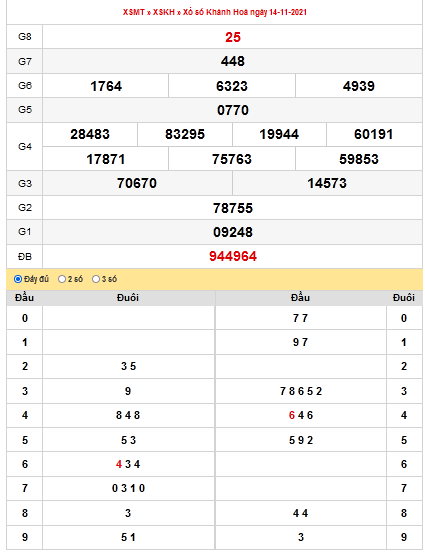Open 'Xổ số Khánh Hoà ngày 14-11-2021' link
The height and width of the screenshot is (553, 425).
click(245, 12)
